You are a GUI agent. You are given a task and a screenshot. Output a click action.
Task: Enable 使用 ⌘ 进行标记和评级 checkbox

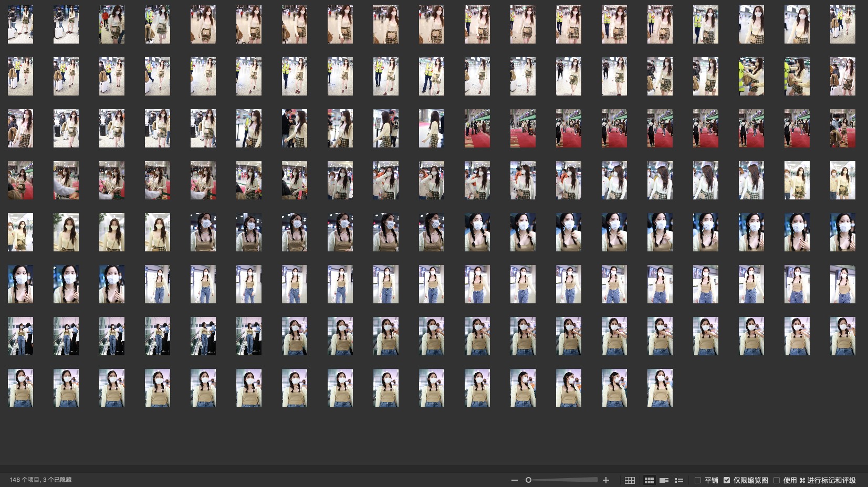tap(777, 480)
